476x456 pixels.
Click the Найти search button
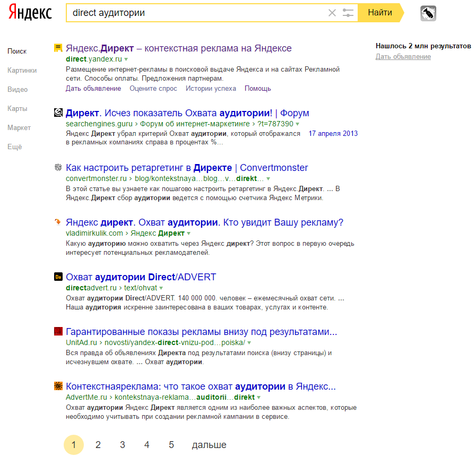pyautogui.click(x=380, y=12)
